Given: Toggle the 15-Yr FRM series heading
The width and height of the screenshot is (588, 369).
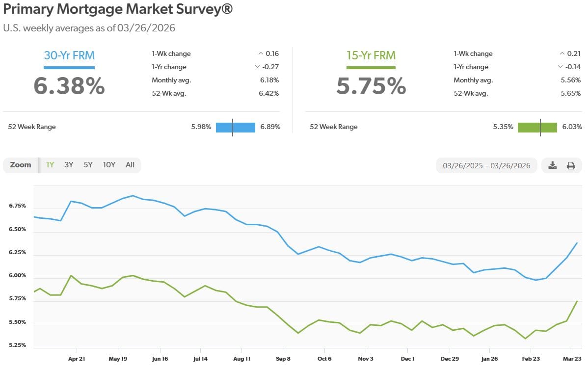Looking at the screenshot, I should click(x=371, y=55).
